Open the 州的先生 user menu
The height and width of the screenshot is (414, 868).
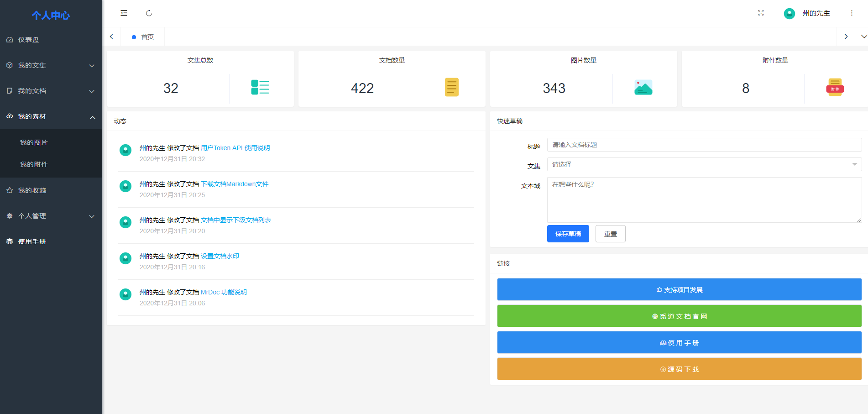(816, 13)
